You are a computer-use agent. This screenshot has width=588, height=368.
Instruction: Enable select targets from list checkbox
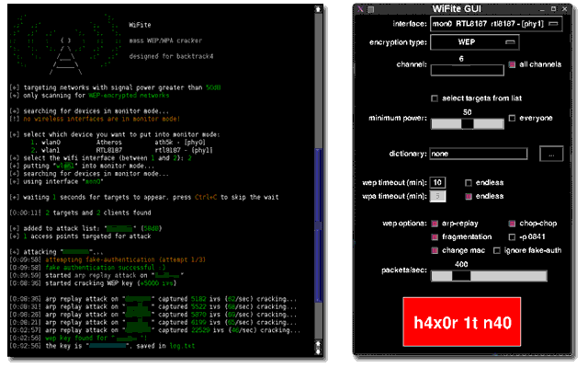coord(435,98)
